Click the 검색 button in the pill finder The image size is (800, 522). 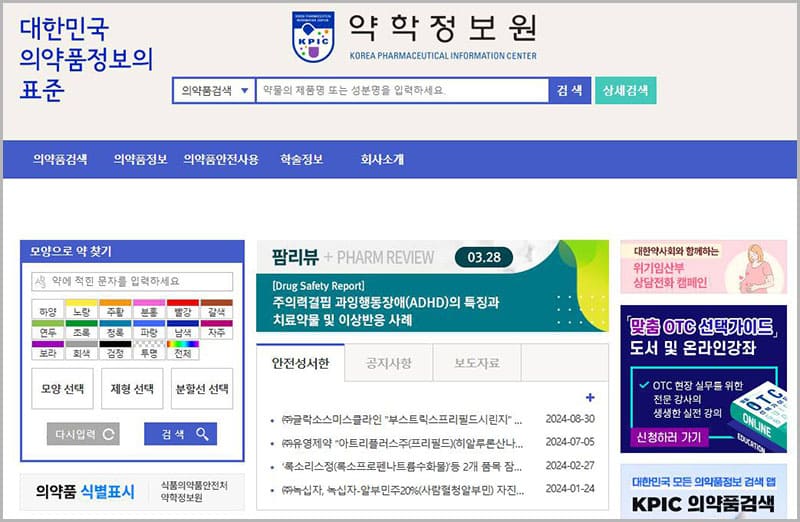pyautogui.click(x=181, y=434)
